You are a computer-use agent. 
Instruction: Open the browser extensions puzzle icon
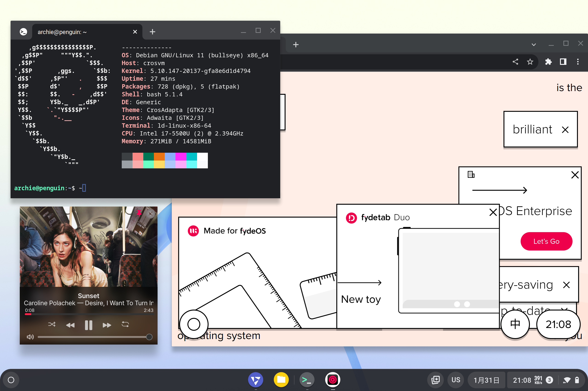coord(548,62)
